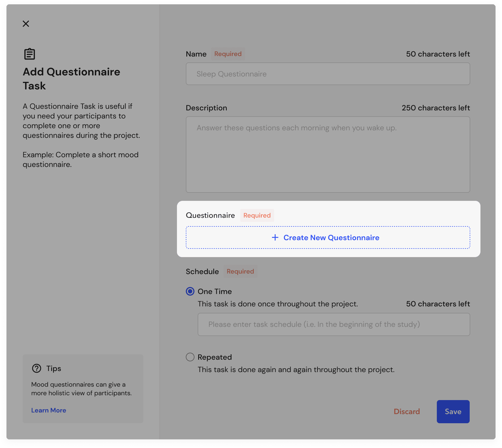Click the Sleep Questionnaire name field
The width and height of the screenshot is (502, 448).
coord(327,74)
